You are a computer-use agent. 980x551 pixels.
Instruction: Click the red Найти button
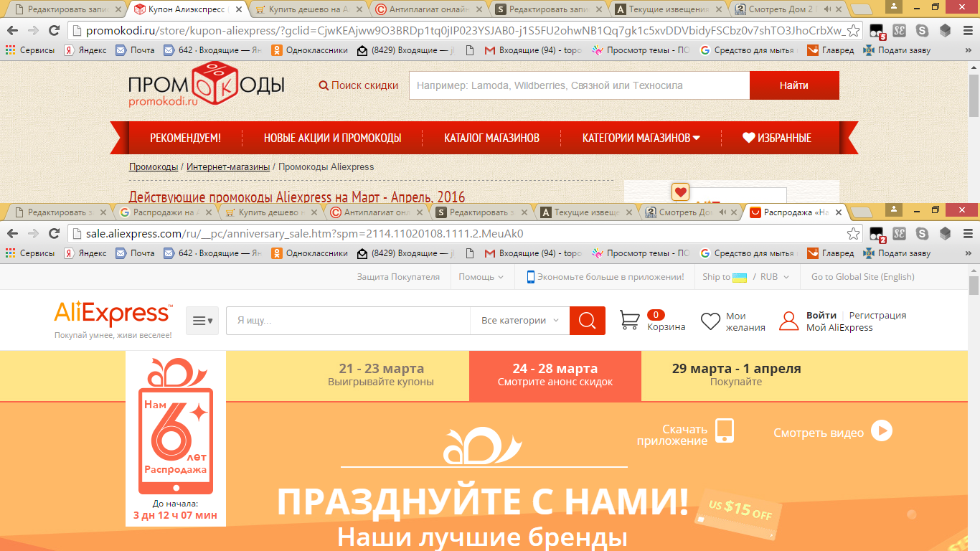(x=794, y=85)
